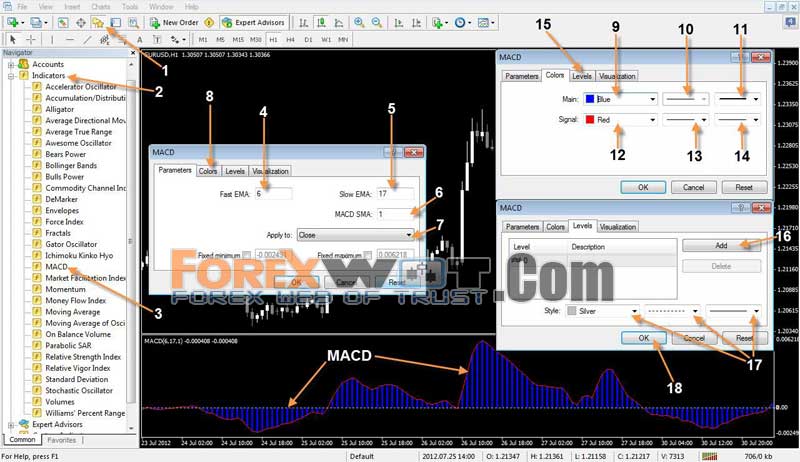
Task: Select the Vertical Line drawing tool
Action: pos(52,39)
